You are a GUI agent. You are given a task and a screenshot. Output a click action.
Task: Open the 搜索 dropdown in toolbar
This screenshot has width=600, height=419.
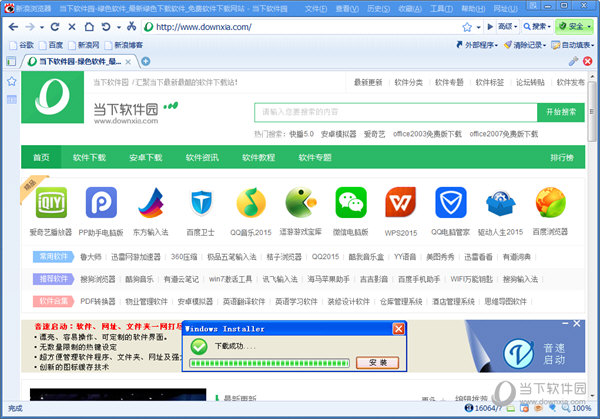537,27
